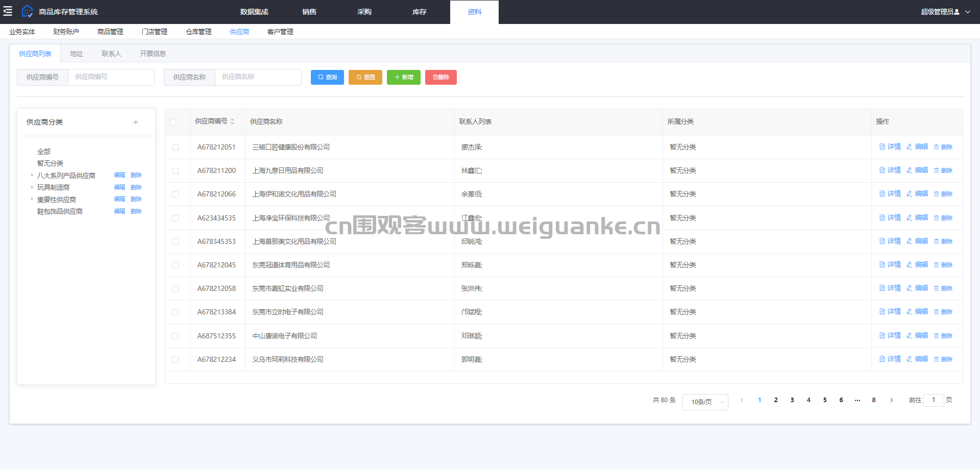Click the app logo beside 商品库存管理系统
980x469 pixels.
coord(27,11)
